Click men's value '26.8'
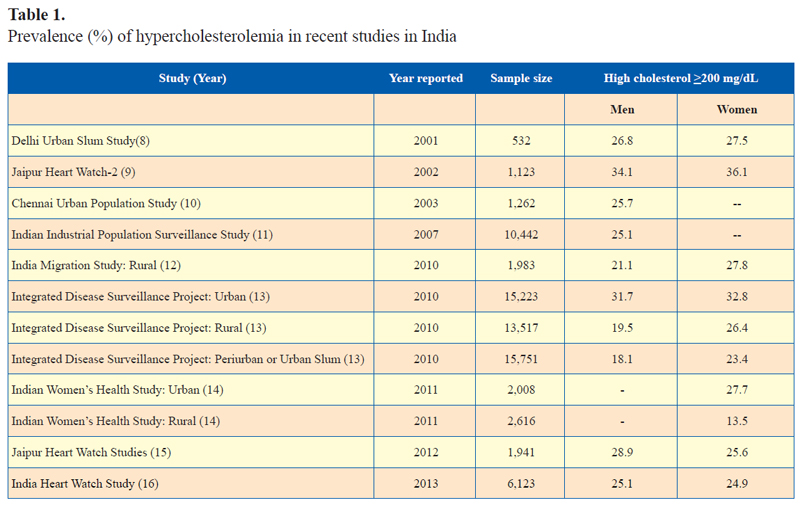The image size is (800, 505). [x=622, y=141]
